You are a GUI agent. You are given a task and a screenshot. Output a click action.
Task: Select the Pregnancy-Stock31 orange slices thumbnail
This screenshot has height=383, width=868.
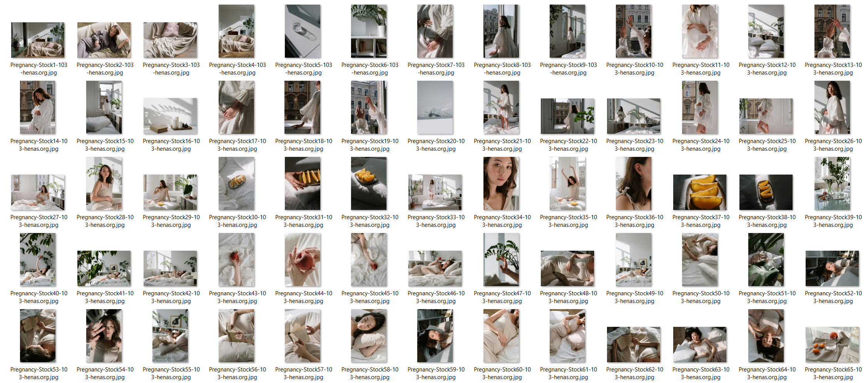[303, 183]
